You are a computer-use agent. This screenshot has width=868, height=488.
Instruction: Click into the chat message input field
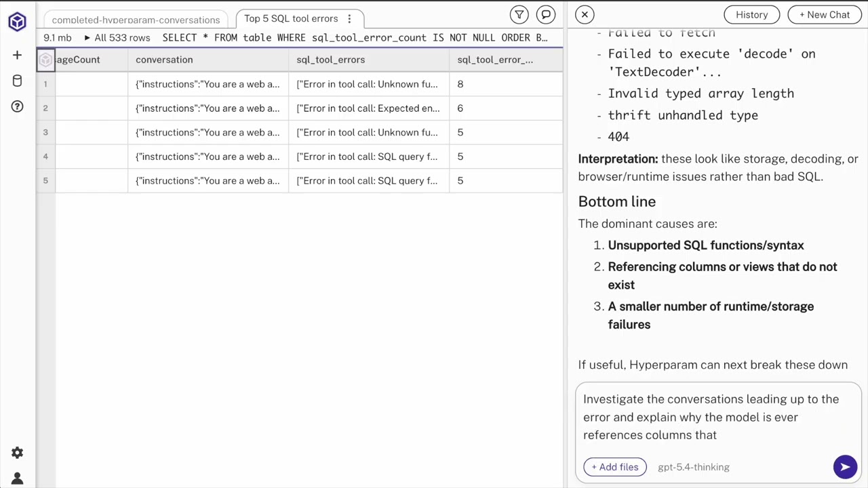(717, 417)
